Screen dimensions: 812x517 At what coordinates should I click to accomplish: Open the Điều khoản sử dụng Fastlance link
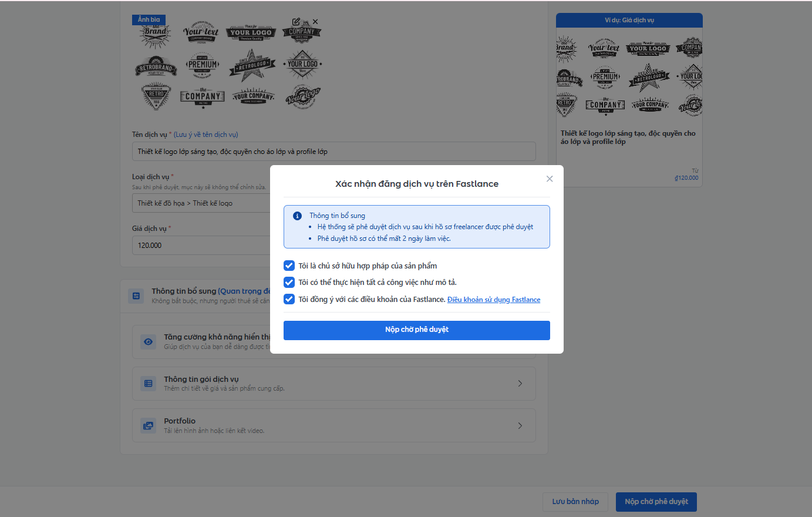(x=493, y=300)
